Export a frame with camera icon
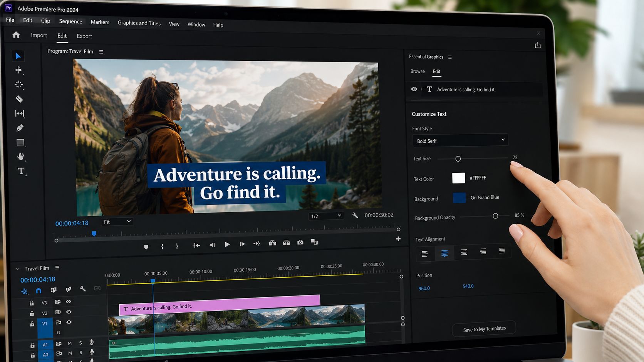This screenshot has width=644, height=362. pyautogui.click(x=300, y=242)
